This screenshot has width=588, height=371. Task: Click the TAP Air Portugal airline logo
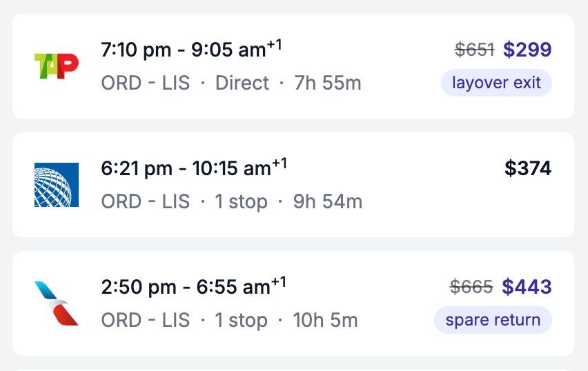point(57,66)
